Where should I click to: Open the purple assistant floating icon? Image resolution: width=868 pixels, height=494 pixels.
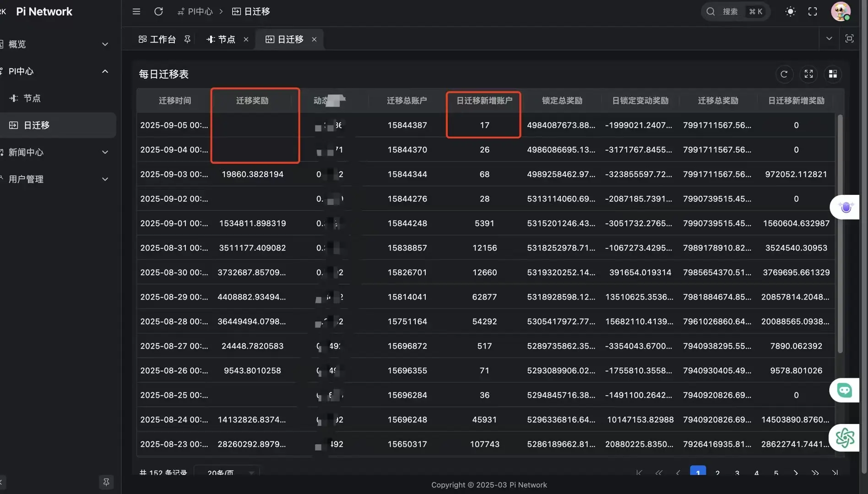point(846,207)
